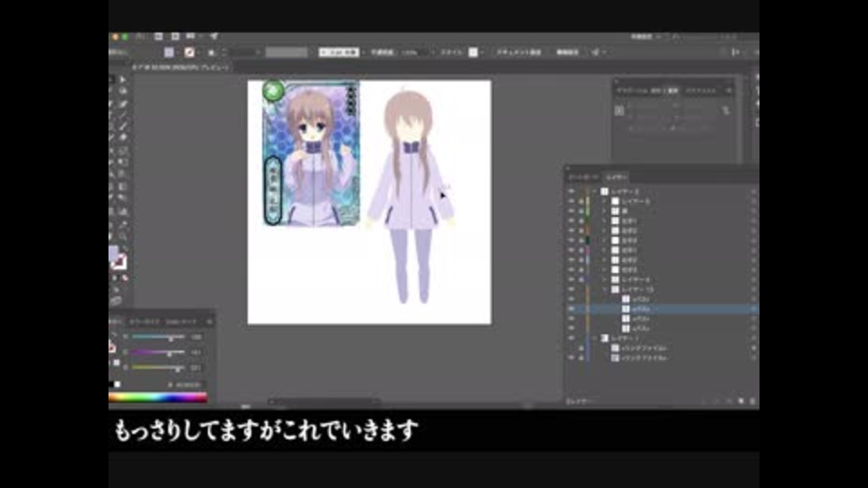Click the reference card image on artboard
The width and height of the screenshot is (868, 488).
tap(311, 154)
